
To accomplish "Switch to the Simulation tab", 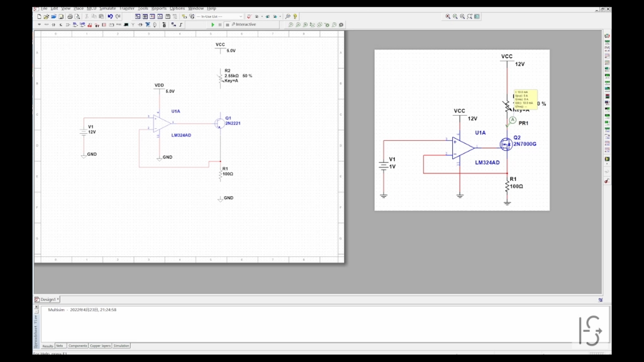I will [121, 346].
